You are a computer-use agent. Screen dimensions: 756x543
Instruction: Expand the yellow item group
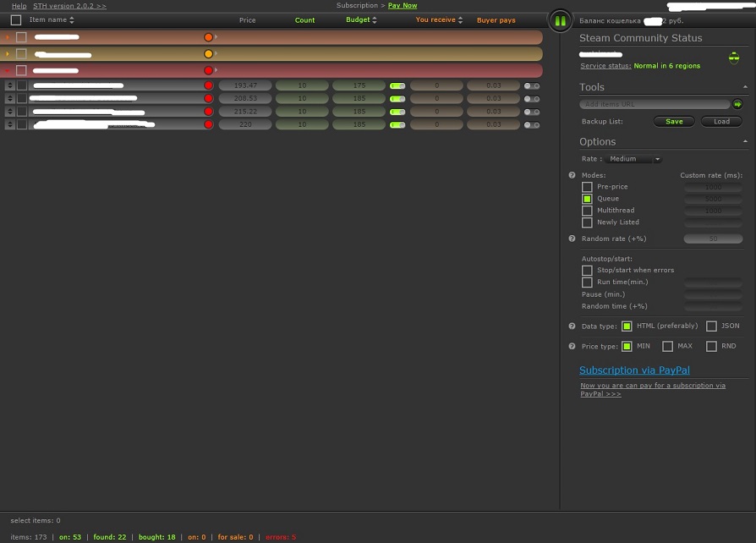[8, 54]
